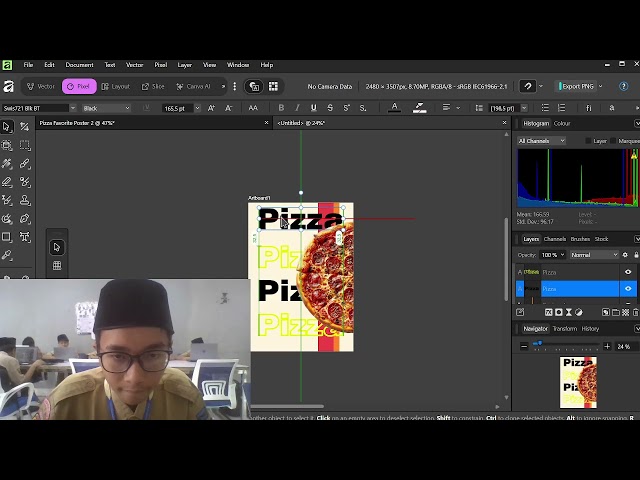640x480 pixels.
Task: Click the bulleted list icon
Action: [x=545, y=108]
